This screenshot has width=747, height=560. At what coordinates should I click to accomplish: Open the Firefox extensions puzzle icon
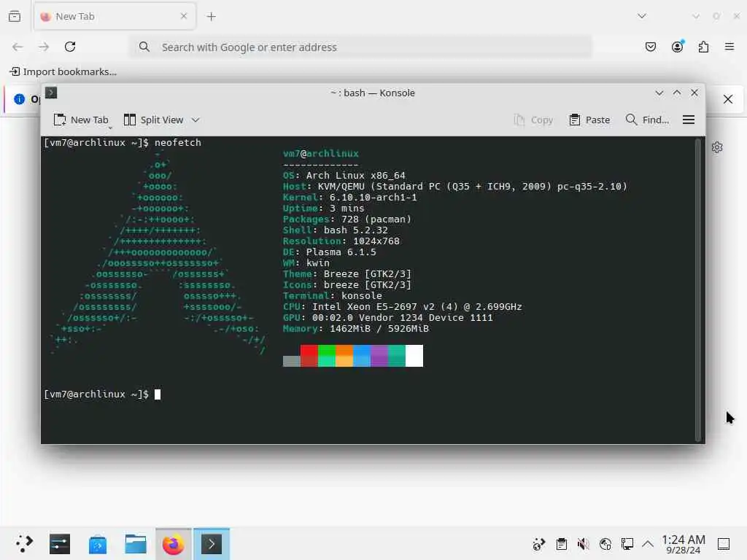[703, 47]
